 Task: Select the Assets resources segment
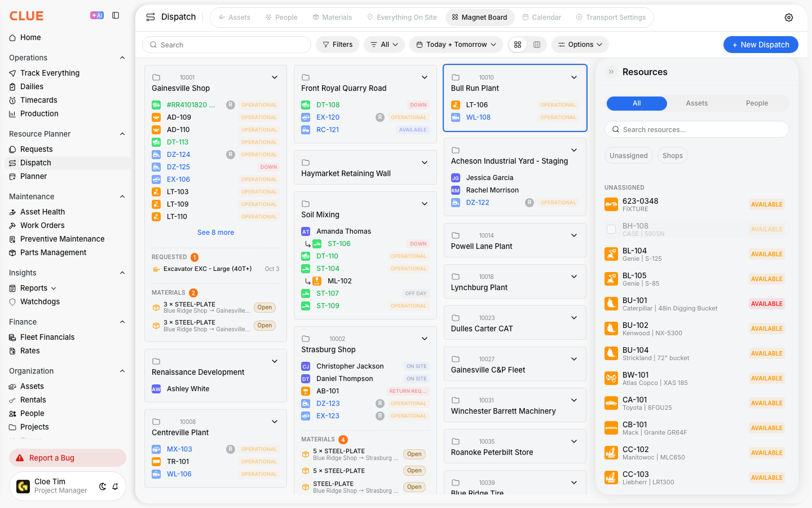pos(697,103)
